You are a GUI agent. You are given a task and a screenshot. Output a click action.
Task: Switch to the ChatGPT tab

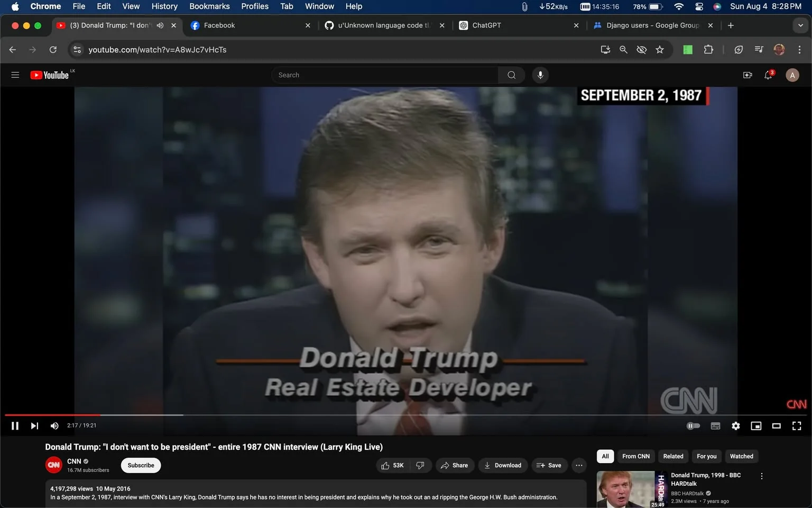coord(519,25)
